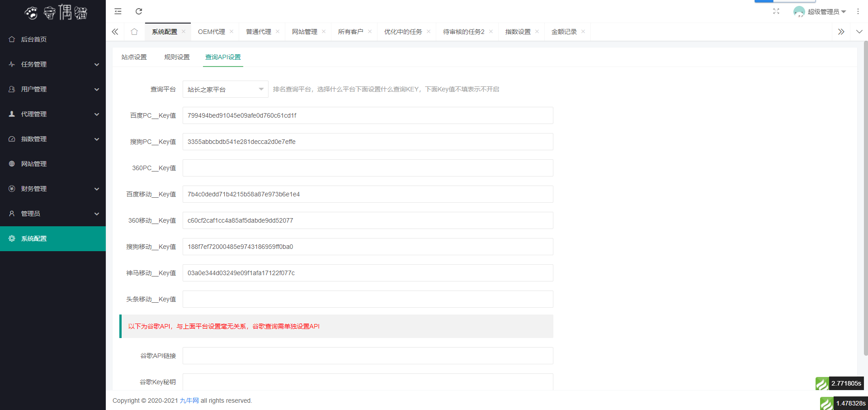The height and width of the screenshot is (410, 868).
Task: Click the 360移动__Key值 input field
Action: click(x=368, y=220)
